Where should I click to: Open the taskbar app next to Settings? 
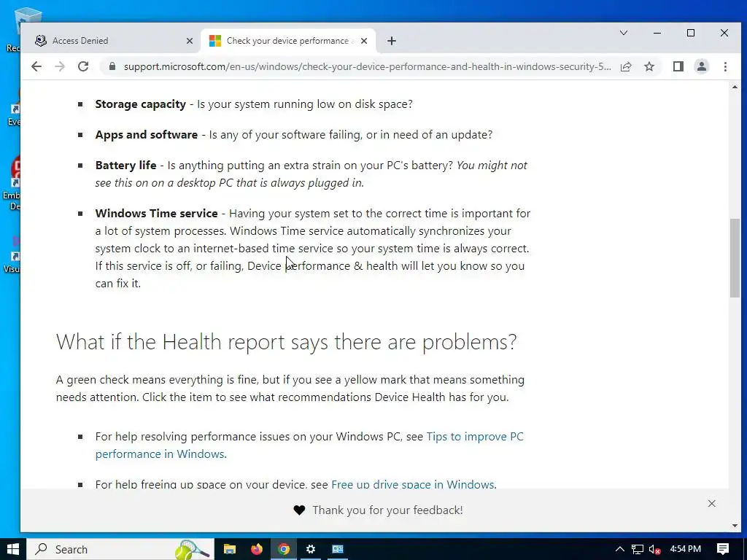point(338,549)
